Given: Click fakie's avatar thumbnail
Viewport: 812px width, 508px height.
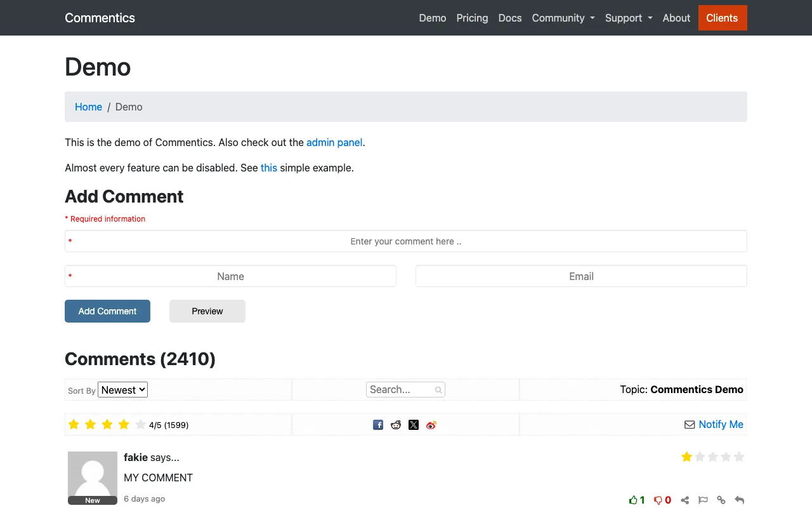Looking at the screenshot, I should coord(93,478).
